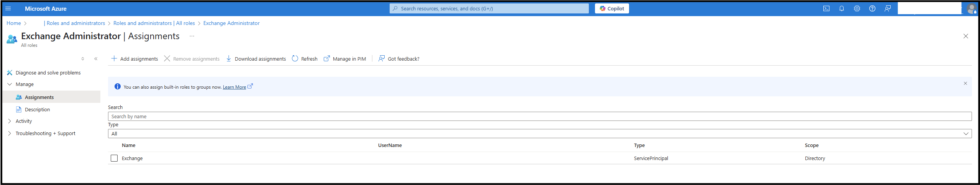Expand the Activity section

24,121
